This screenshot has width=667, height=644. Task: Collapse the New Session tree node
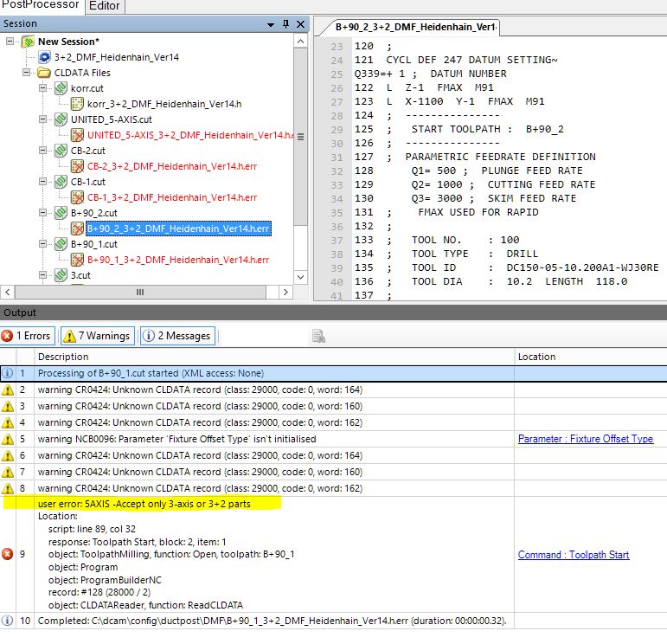[10, 42]
